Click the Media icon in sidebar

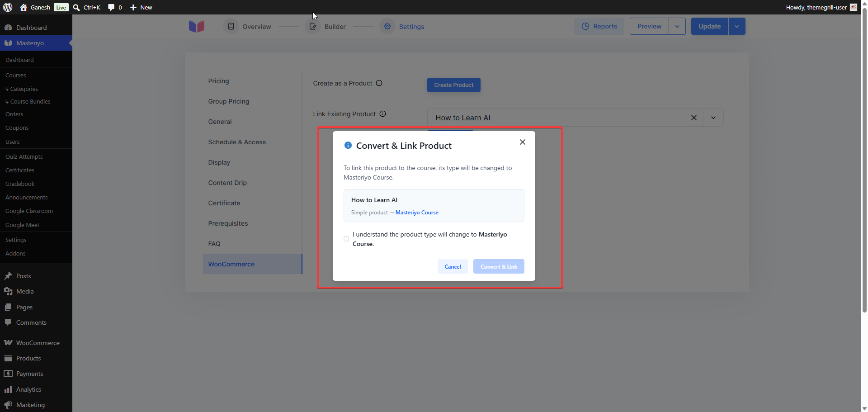point(8,291)
